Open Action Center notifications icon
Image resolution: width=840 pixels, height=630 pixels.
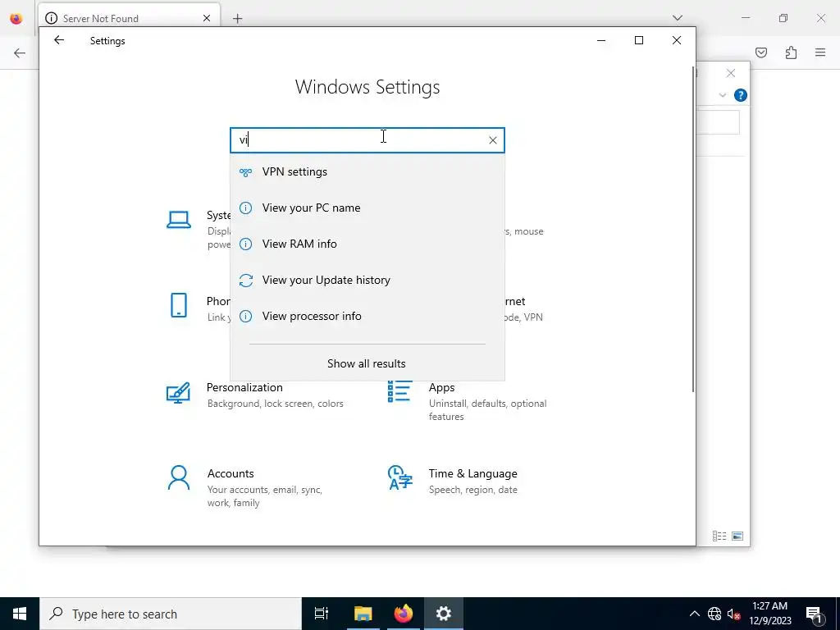pos(815,614)
